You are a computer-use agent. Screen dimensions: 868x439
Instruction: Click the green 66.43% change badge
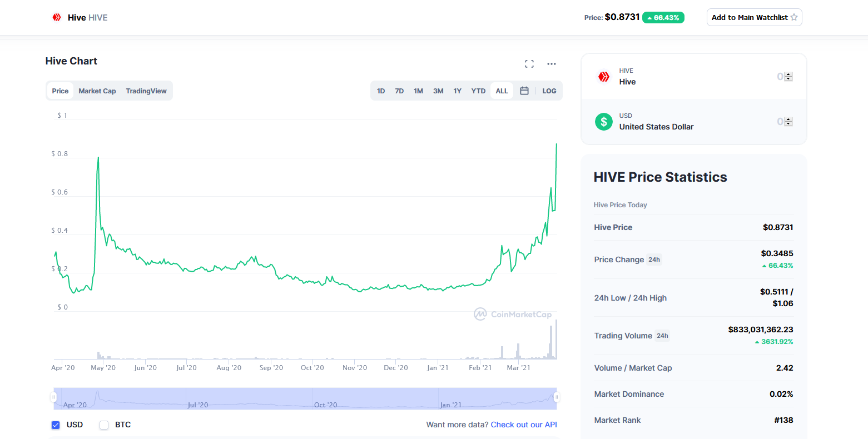(663, 18)
